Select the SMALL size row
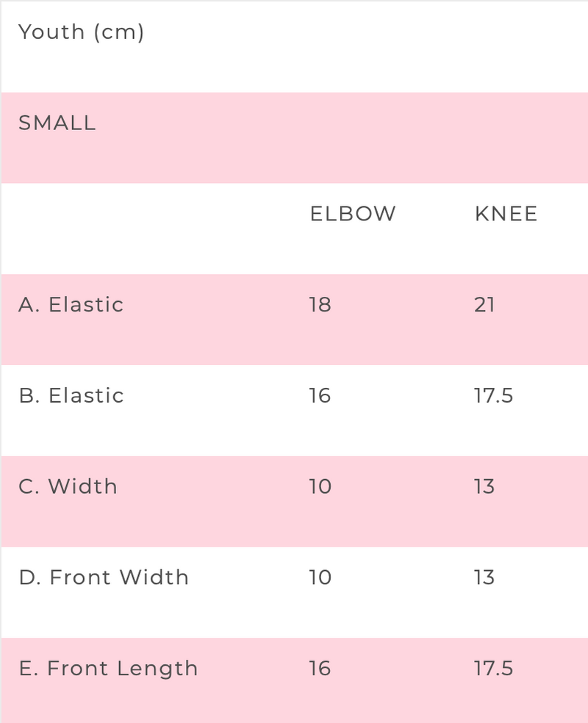588x723 pixels. coord(294,138)
